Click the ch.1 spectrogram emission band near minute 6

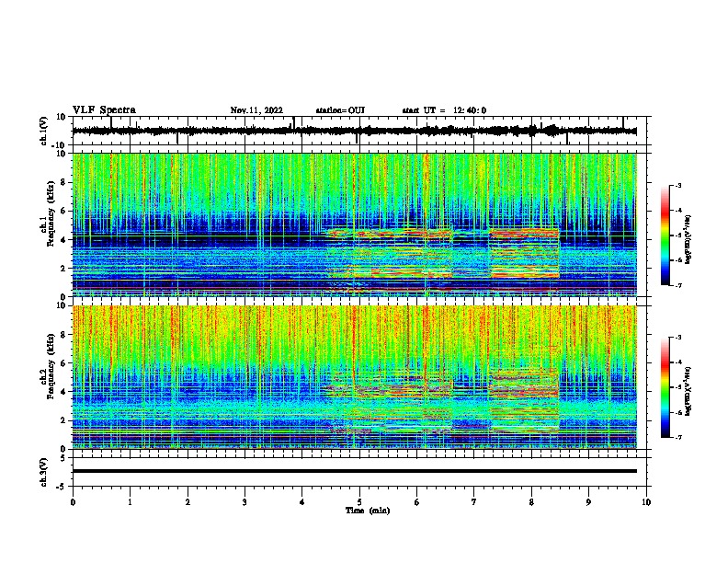click(x=390, y=254)
